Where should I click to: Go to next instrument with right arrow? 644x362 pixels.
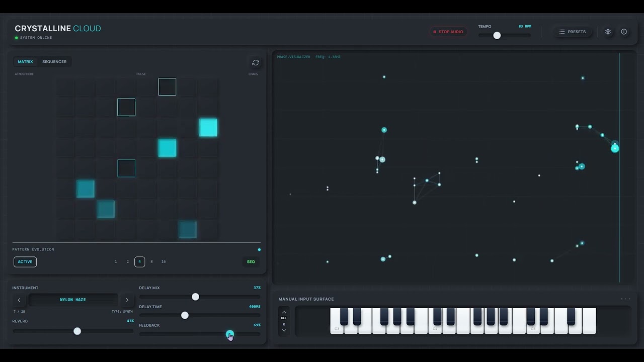click(x=127, y=300)
